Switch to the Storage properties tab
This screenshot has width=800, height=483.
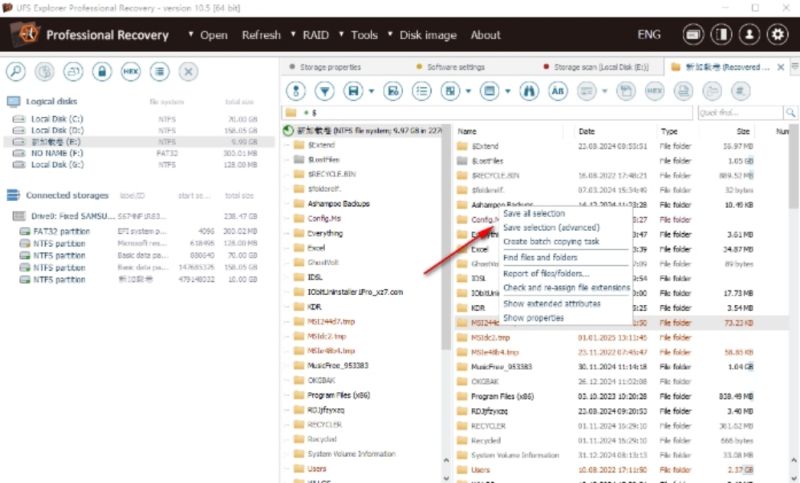click(330, 67)
